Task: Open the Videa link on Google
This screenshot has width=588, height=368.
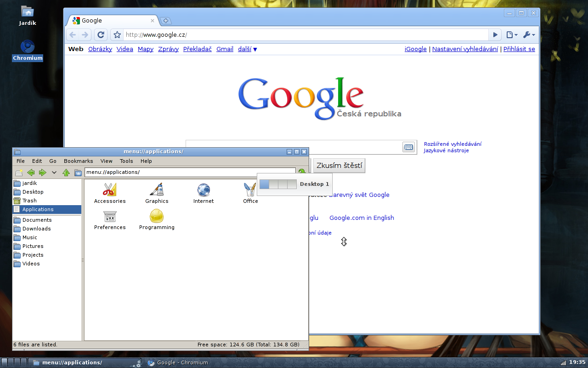Action: (125, 49)
